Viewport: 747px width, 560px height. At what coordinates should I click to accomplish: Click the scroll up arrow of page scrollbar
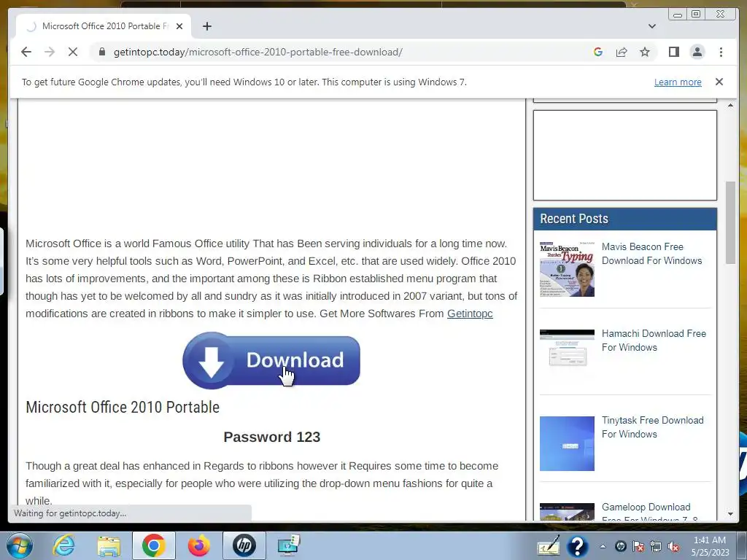(x=730, y=105)
